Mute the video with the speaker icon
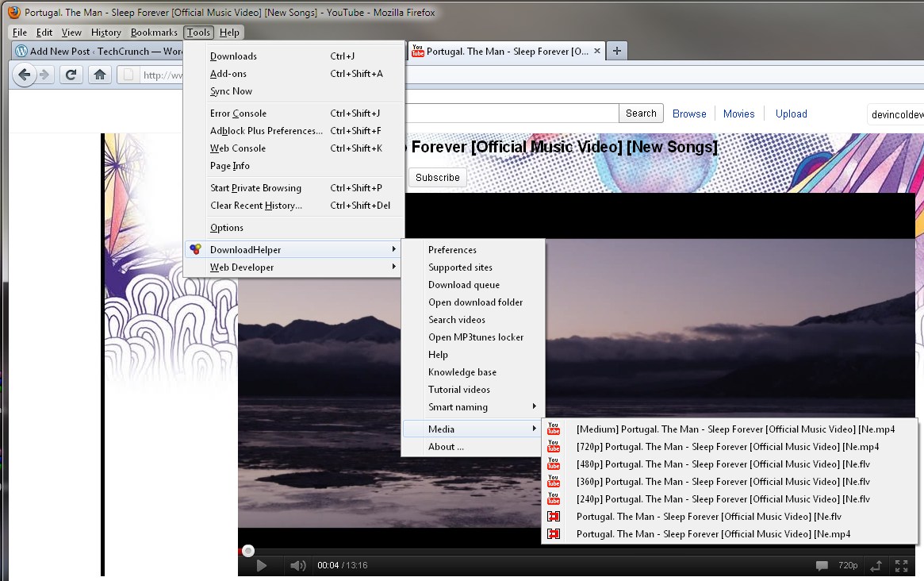Viewport: 924px width, 581px height. pos(298,566)
